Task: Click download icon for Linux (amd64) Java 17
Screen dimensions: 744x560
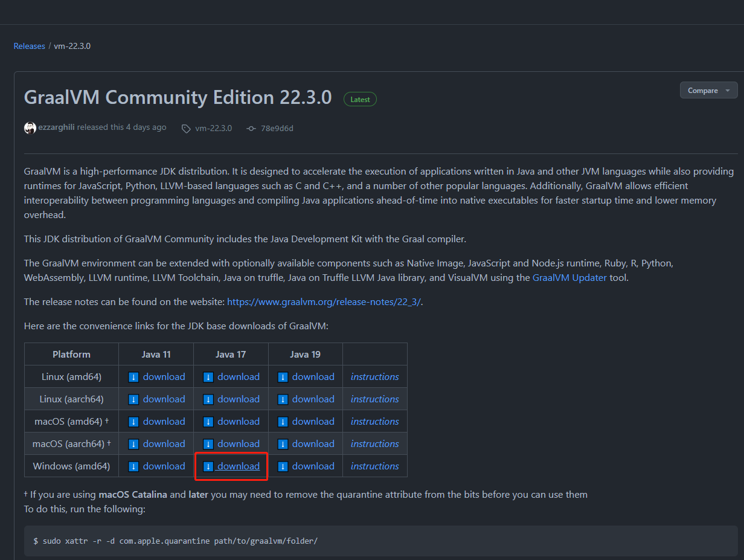Action: click(208, 377)
